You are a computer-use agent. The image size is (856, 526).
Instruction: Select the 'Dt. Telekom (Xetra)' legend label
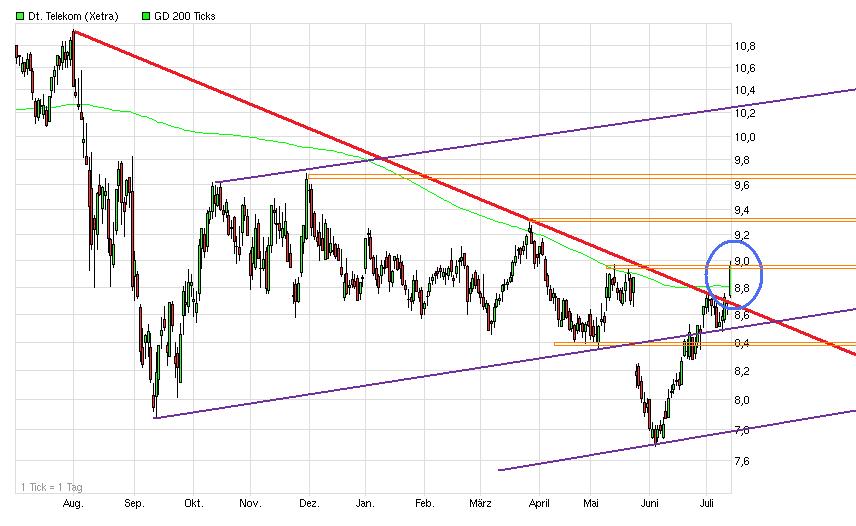73,16
